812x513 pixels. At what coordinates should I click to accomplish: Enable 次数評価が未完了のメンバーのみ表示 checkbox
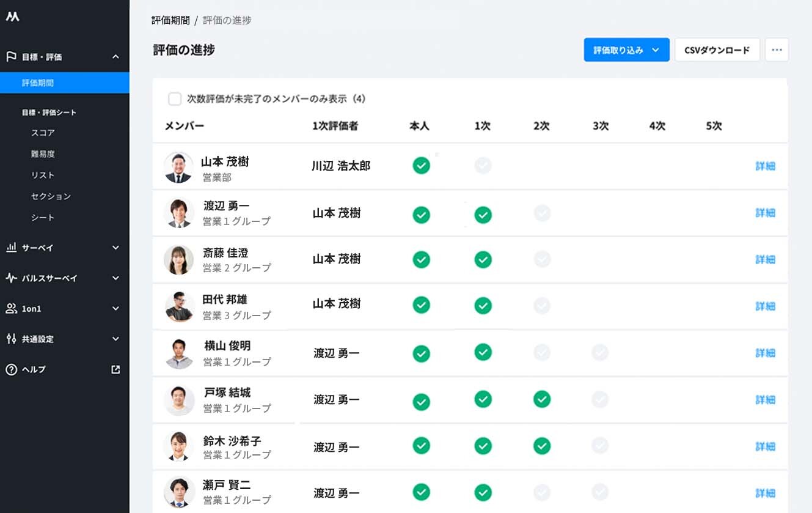click(x=175, y=99)
